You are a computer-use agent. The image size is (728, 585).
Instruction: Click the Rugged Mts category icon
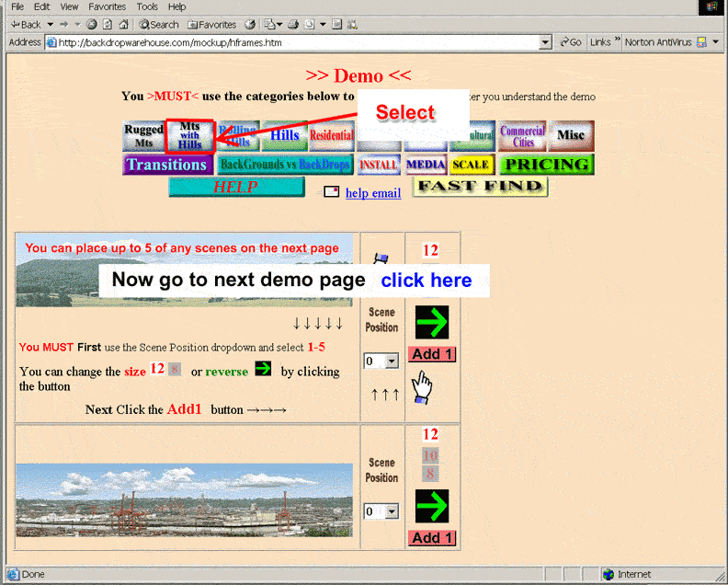click(143, 136)
